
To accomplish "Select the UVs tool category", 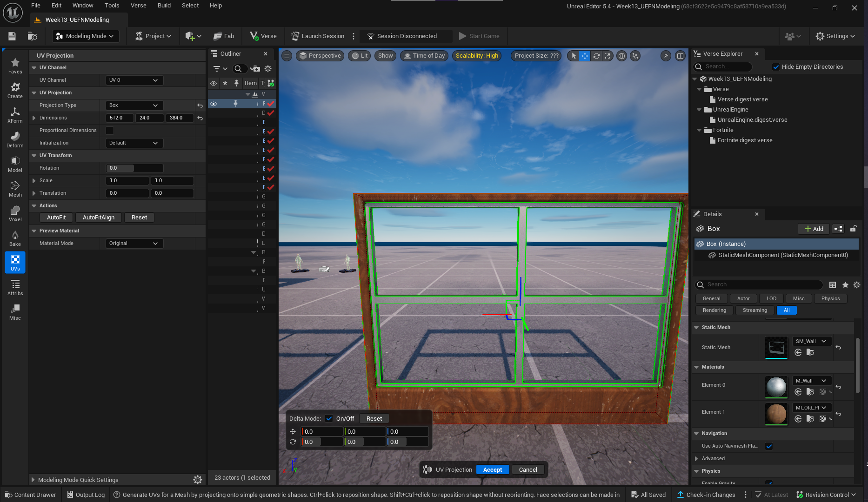I will coord(15,263).
